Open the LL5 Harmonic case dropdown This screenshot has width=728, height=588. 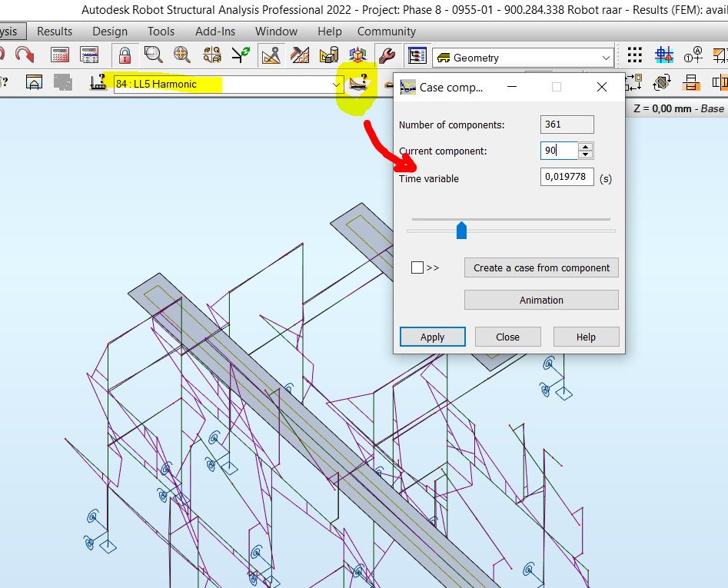[x=336, y=84]
